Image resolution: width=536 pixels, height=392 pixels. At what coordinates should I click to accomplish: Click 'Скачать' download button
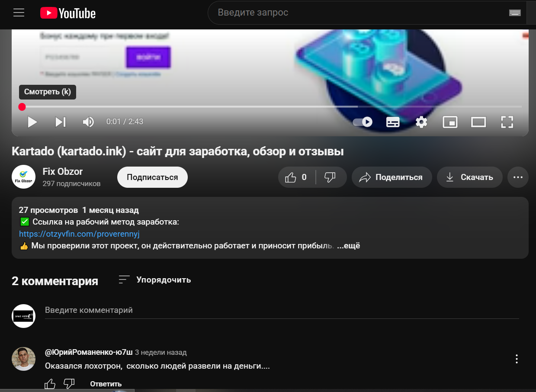click(x=470, y=177)
